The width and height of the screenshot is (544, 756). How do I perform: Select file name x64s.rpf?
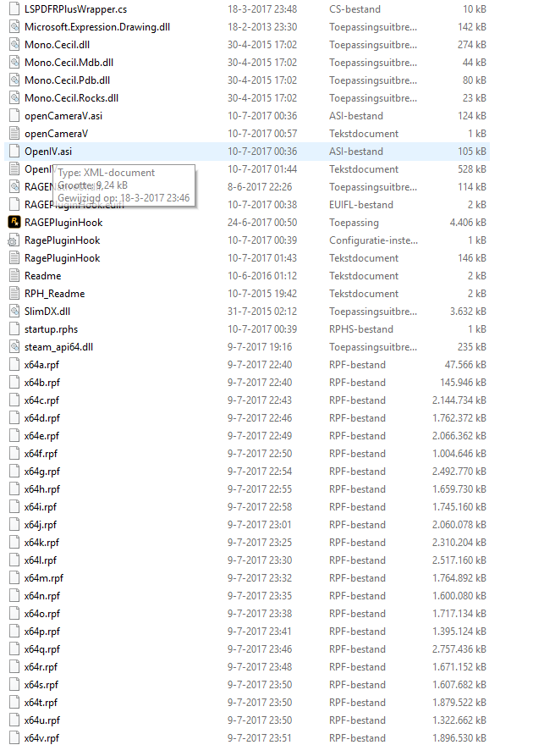point(41,685)
